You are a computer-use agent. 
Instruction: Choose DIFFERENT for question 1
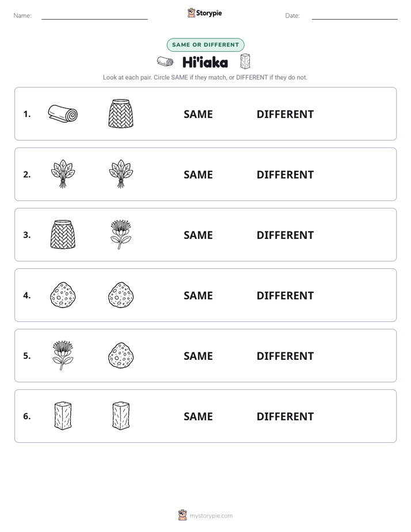pyautogui.click(x=285, y=115)
